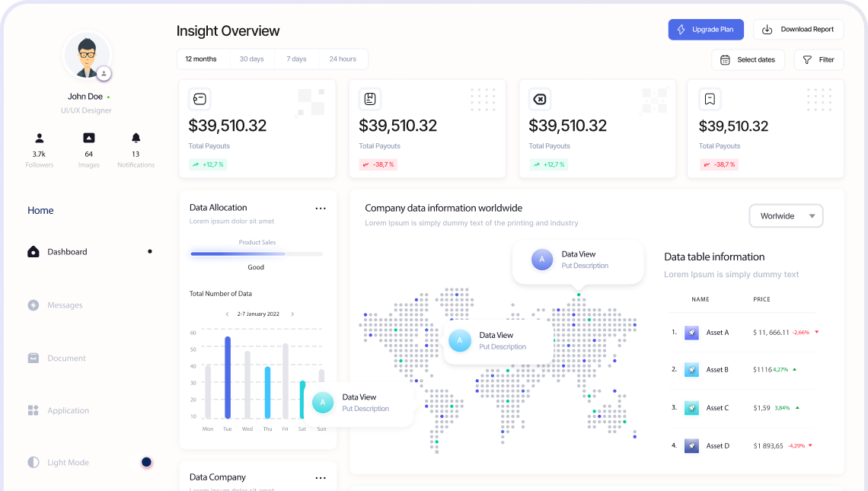Open the Images icon in profile
The height and width of the screenshot is (491, 868).
pyautogui.click(x=89, y=138)
